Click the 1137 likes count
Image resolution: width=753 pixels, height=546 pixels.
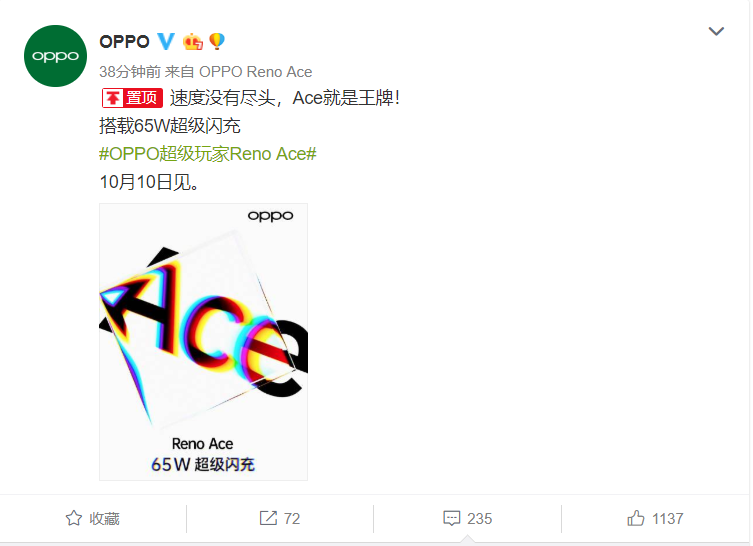pyautogui.click(x=668, y=519)
